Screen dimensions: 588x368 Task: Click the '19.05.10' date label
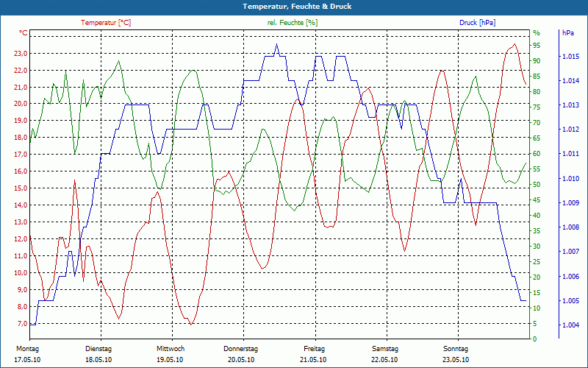click(170, 360)
